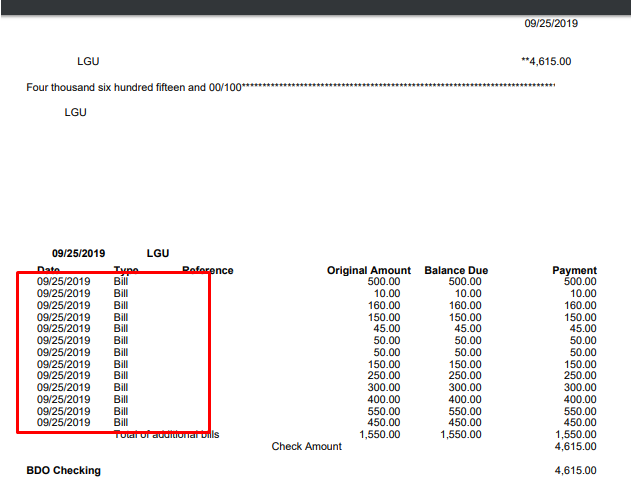Click the Reference column header

tap(208, 270)
